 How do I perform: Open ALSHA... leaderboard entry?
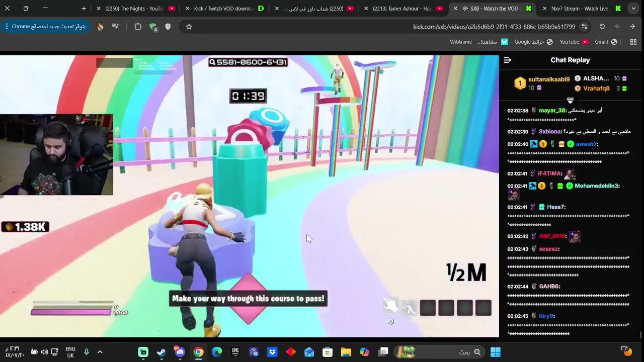pos(596,78)
